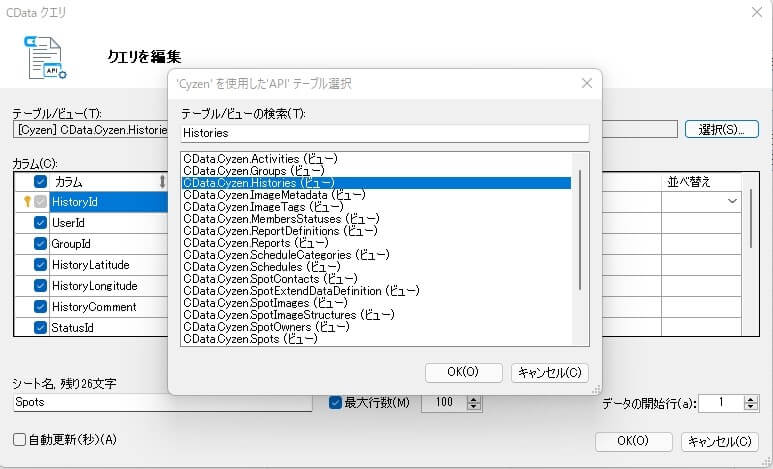
Task: Close the CData query window
Action: coord(757,12)
